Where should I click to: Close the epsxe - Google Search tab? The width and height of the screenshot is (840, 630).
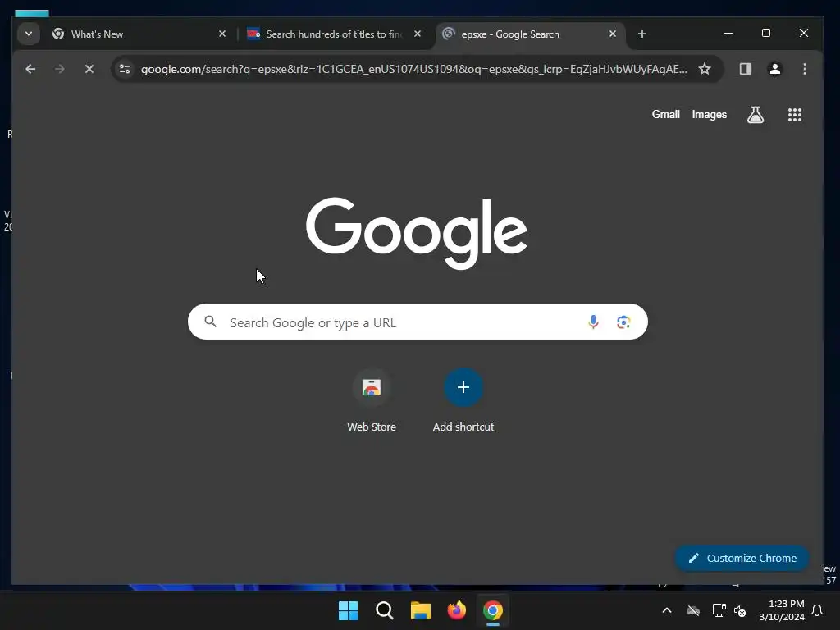[613, 34]
